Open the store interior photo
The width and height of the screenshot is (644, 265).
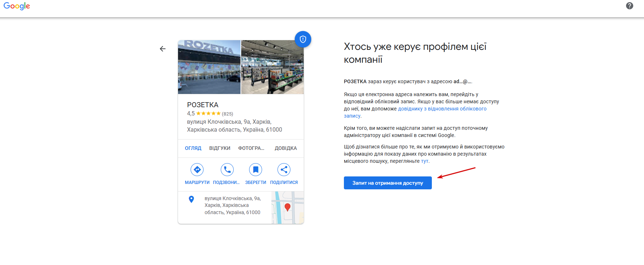[x=272, y=67]
